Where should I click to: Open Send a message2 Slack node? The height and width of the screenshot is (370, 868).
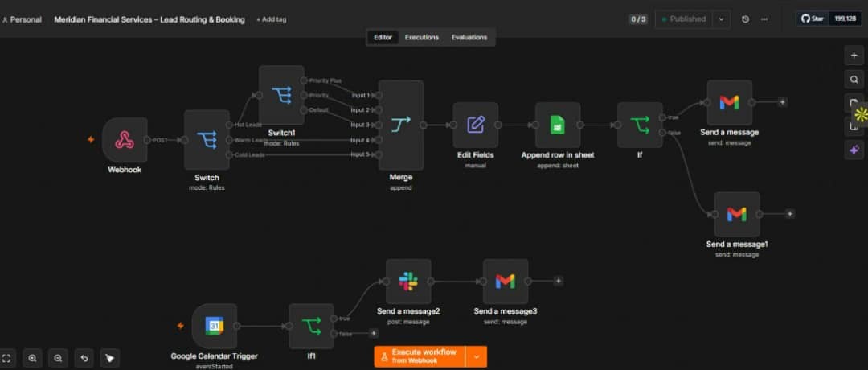pos(408,282)
